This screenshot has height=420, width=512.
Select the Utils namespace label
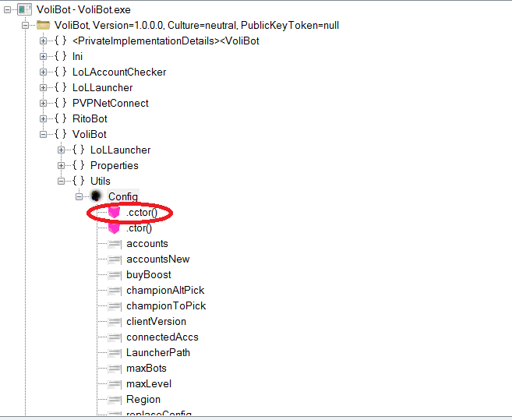tap(101, 181)
